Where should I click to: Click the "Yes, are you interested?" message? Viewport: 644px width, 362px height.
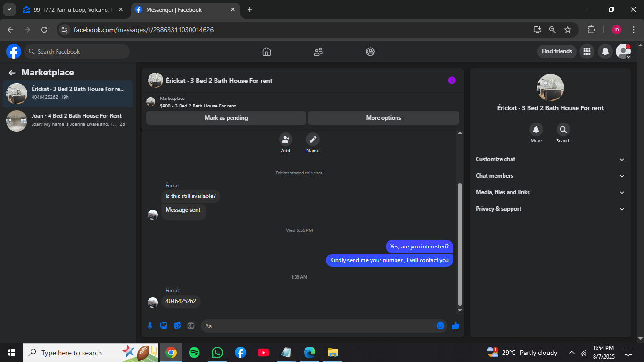pyautogui.click(x=420, y=247)
